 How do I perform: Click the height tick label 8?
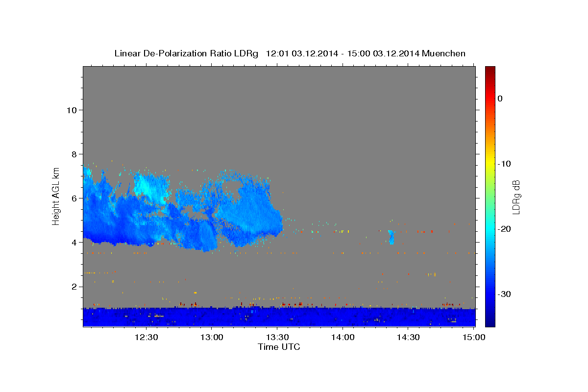point(74,154)
